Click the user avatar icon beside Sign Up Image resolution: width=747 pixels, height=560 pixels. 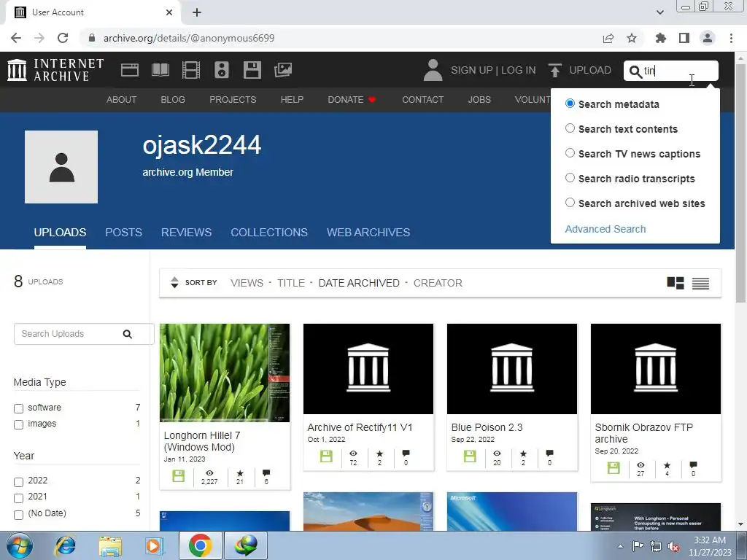pyautogui.click(x=433, y=70)
